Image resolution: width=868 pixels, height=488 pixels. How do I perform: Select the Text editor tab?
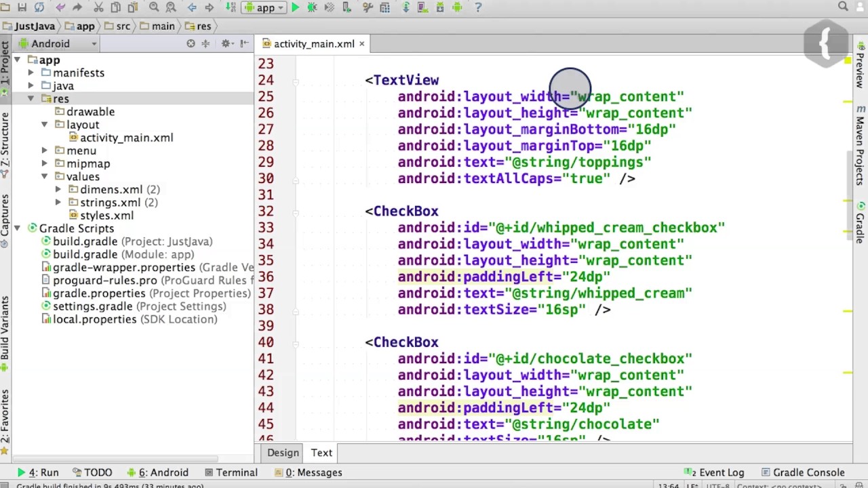[x=321, y=453]
